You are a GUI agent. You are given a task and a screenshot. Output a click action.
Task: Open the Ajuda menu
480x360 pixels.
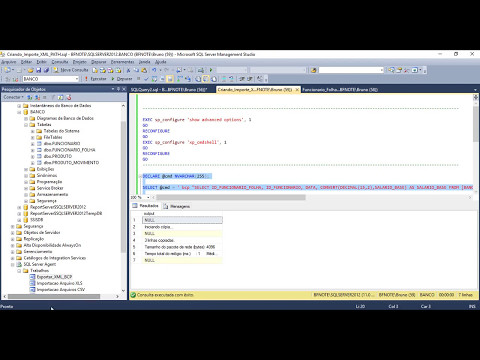point(161,62)
